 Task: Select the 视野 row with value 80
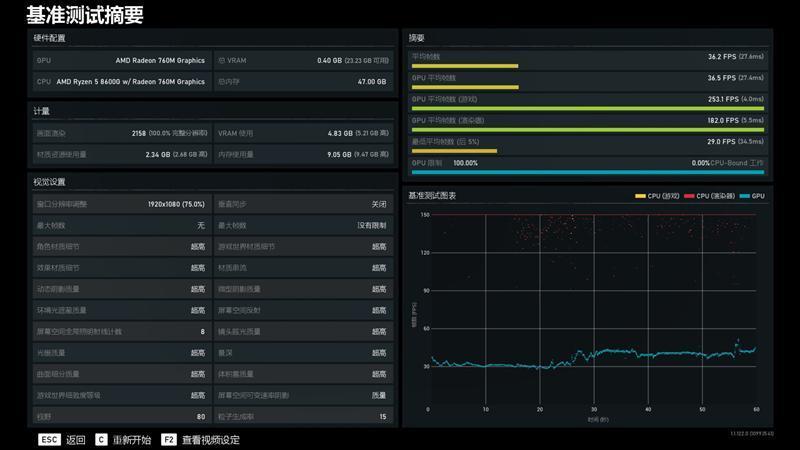pos(121,416)
